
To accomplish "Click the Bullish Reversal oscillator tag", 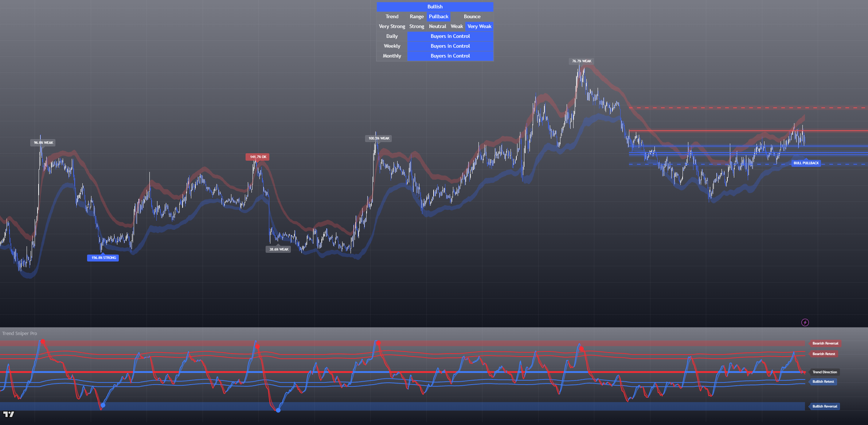I will (x=824, y=406).
